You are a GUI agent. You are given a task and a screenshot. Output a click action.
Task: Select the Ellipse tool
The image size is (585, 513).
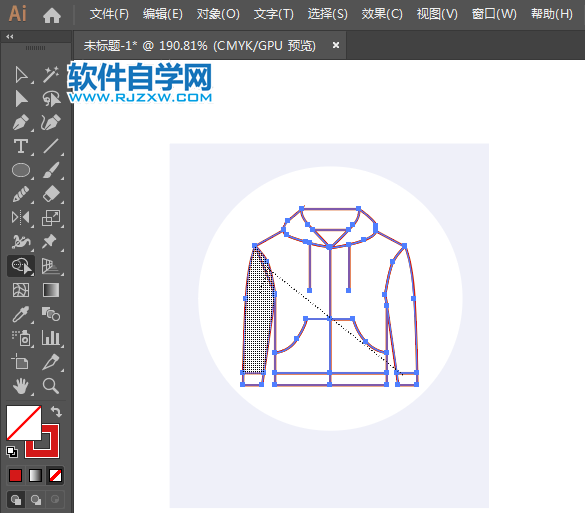pos(21,170)
